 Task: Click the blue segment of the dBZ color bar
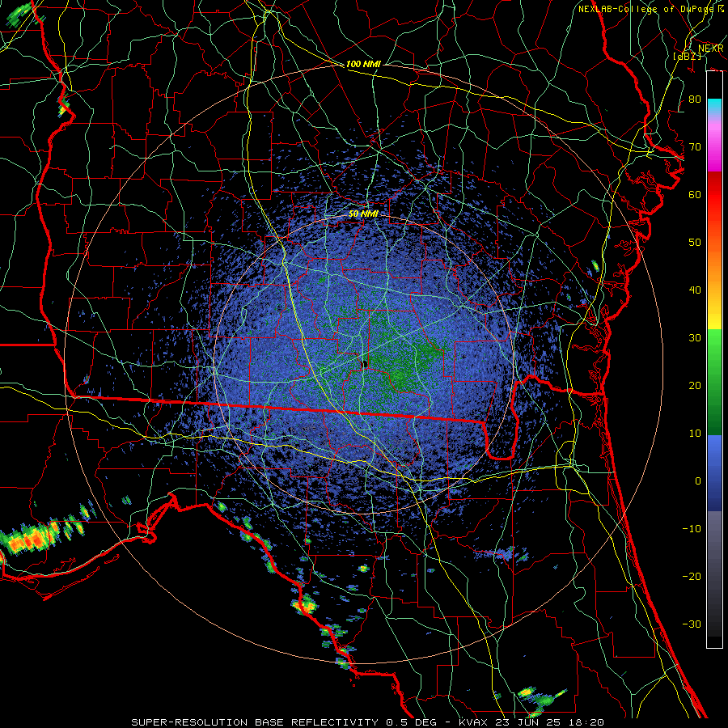[714, 472]
